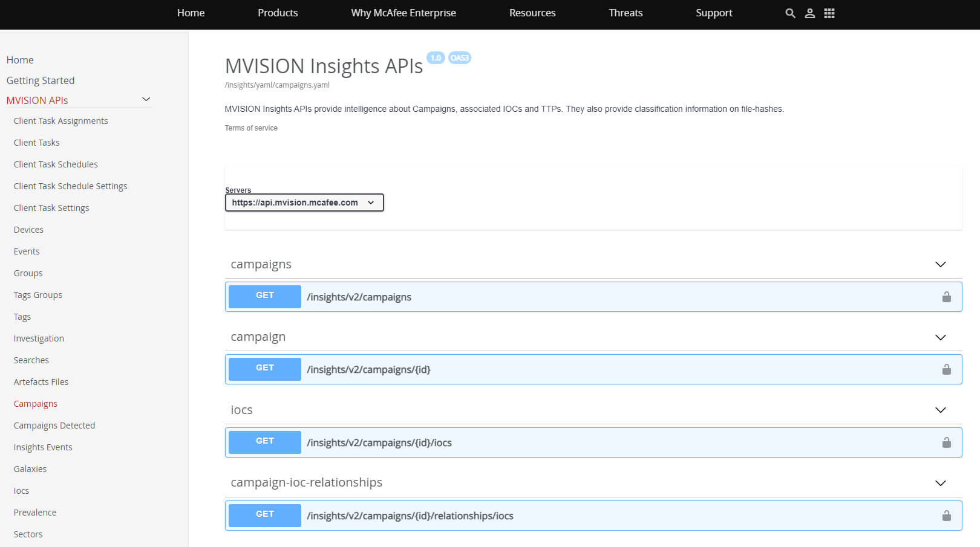The height and width of the screenshot is (547, 980).
Task: Select Prevalence in sidebar
Action: click(x=35, y=513)
